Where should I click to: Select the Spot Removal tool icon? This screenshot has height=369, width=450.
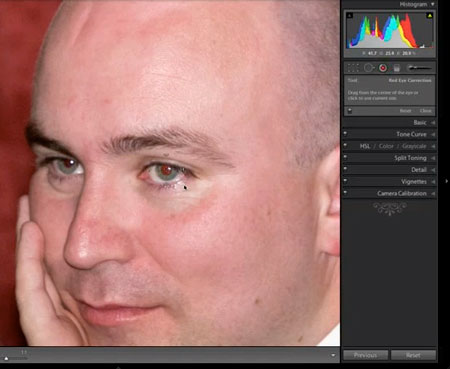click(369, 68)
